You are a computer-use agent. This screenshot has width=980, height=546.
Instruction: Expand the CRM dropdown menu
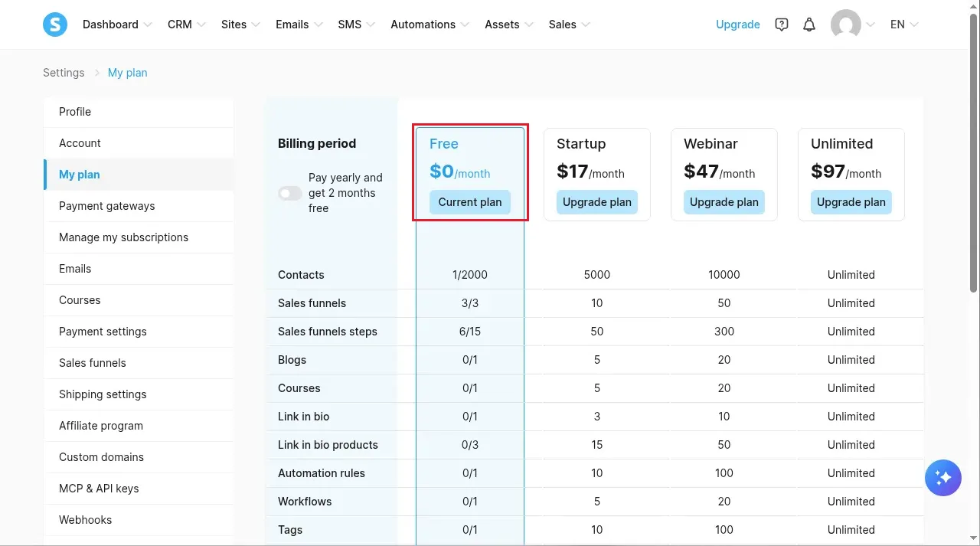[x=187, y=25]
